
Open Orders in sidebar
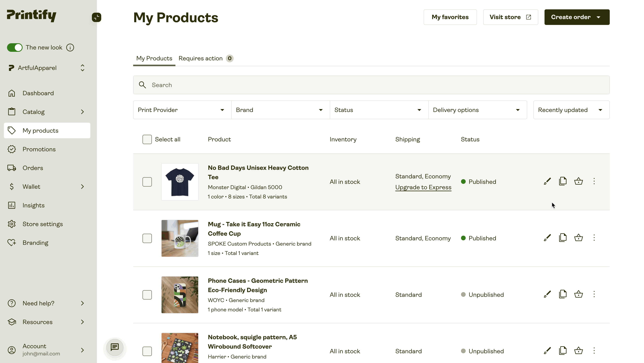(x=47, y=168)
